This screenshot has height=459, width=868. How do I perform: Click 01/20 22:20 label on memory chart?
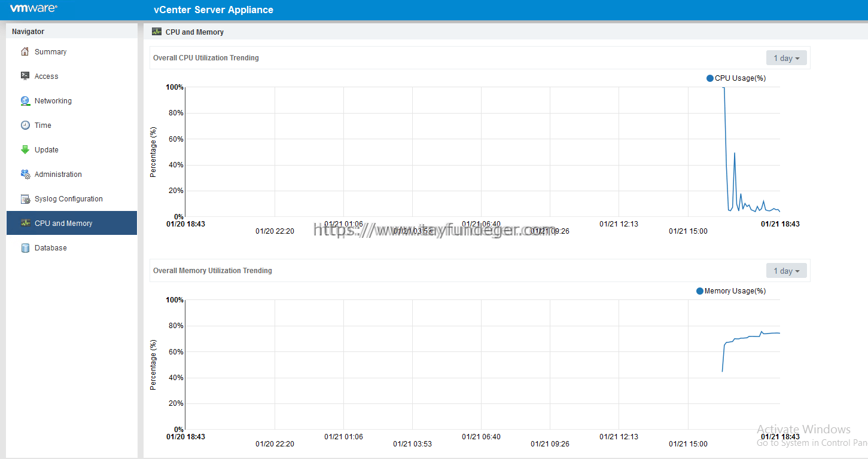275,444
